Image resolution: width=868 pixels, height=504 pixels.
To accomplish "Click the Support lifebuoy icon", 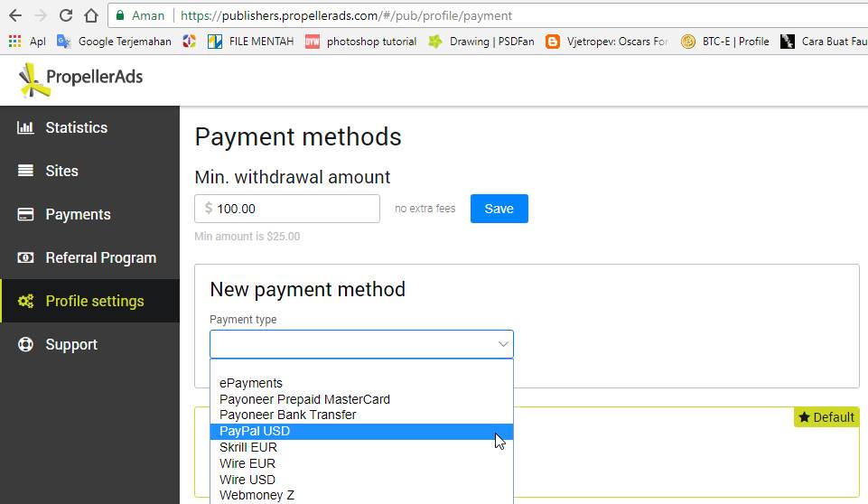I will [x=25, y=344].
